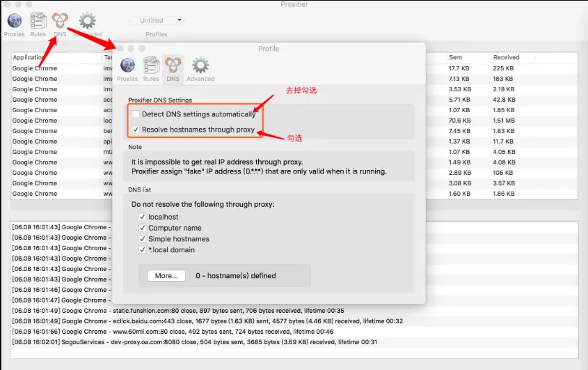The image size is (588, 370).
Task: Click the More... button in DNS list
Action: (166, 276)
